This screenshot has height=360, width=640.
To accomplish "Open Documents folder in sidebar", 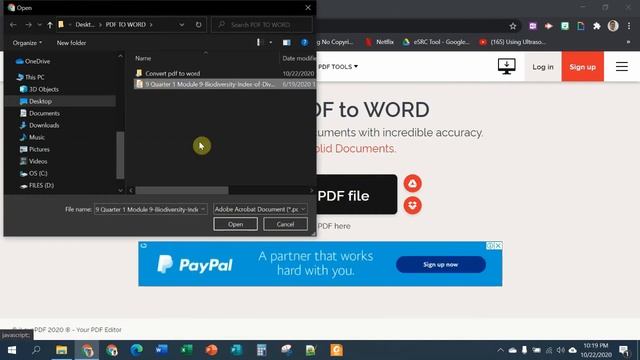I will coord(40,113).
